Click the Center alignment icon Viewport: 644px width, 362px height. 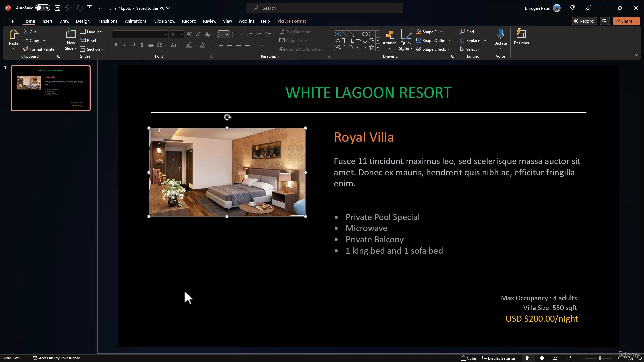[x=229, y=45]
